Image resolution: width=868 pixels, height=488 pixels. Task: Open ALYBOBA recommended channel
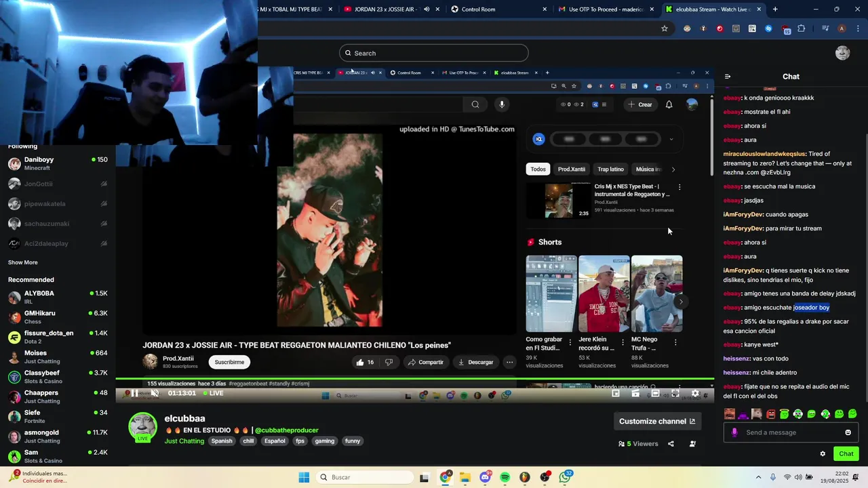58,298
